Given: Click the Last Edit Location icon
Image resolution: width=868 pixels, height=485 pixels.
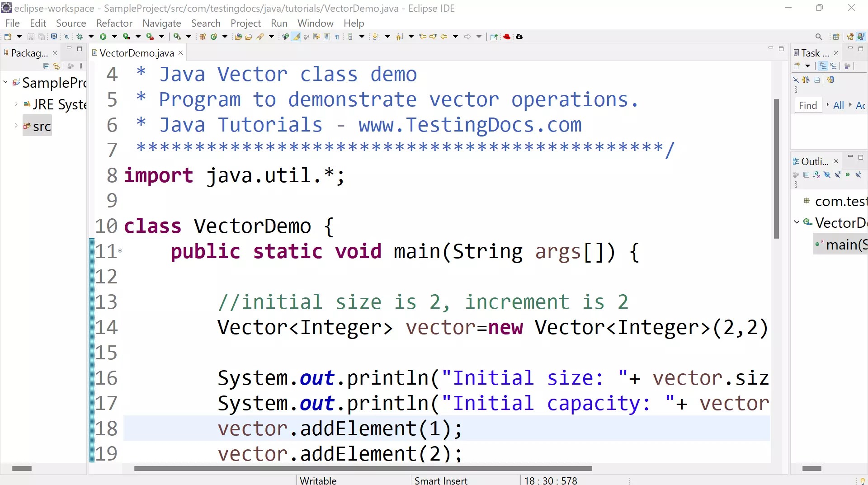Looking at the screenshot, I should tap(422, 37).
